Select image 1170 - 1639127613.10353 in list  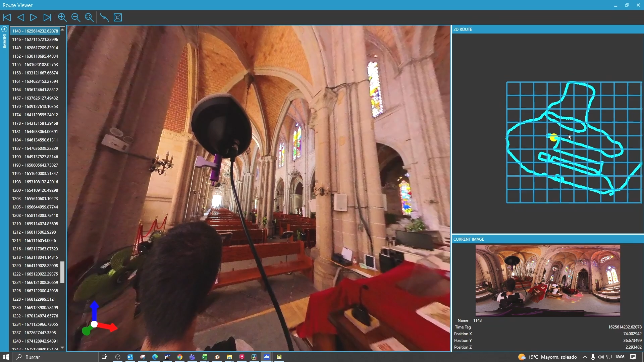(x=35, y=106)
